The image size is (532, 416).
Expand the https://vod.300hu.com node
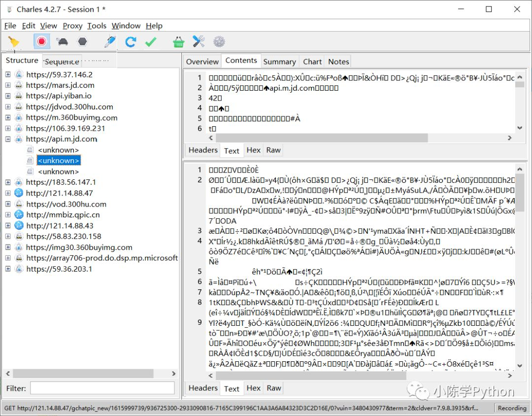[8, 204]
